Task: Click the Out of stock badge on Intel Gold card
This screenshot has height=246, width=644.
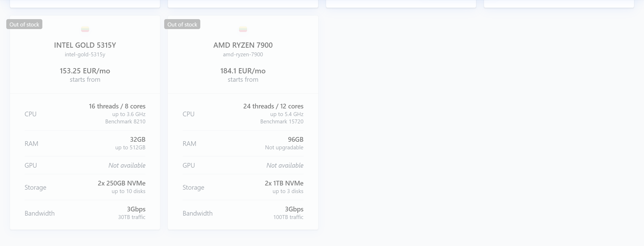Action: pyautogui.click(x=24, y=24)
